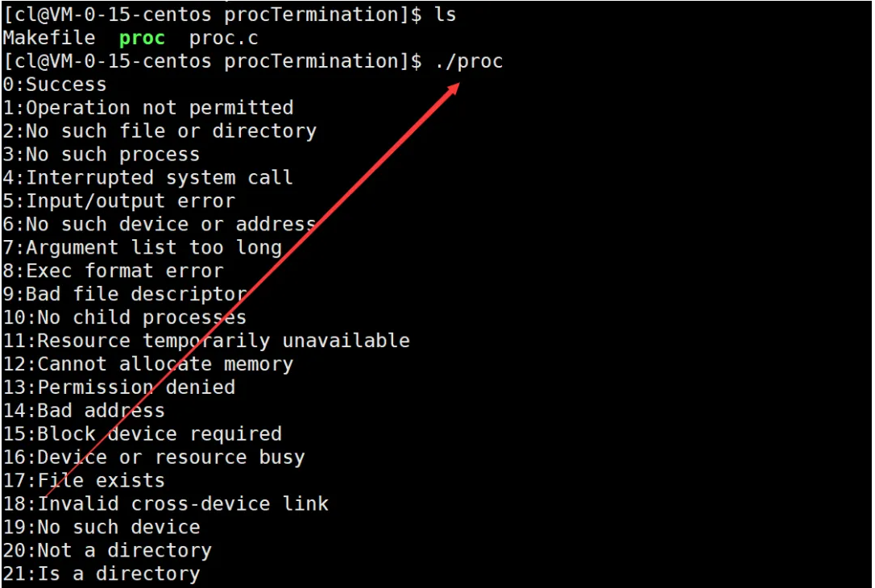Screen dimensions: 875x588
Task: Click the "Not a directory" line
Action: (x=107, y=551)
